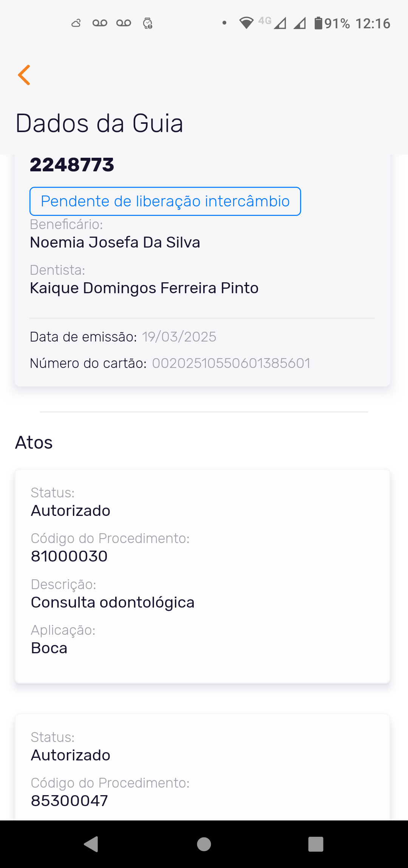Tap the battery icon in status bar
The height and width of the screenshot is (868, 408).
318,23
